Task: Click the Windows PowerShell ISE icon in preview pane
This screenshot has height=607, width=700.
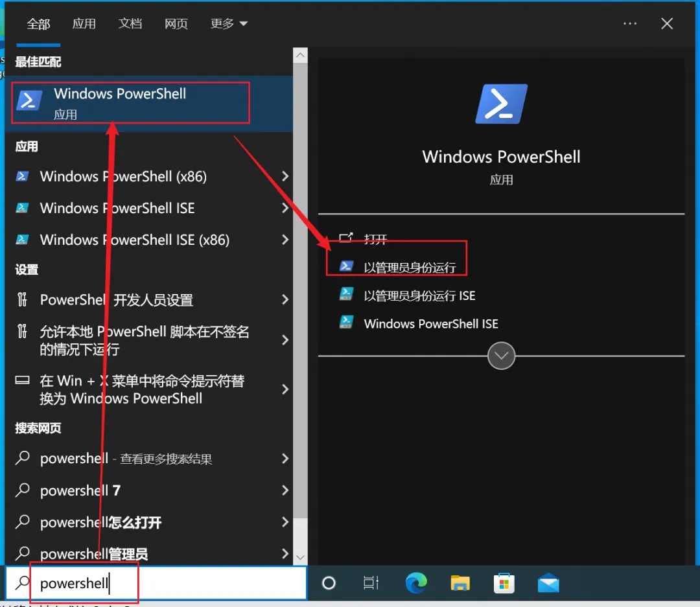Action: (346, 322)
